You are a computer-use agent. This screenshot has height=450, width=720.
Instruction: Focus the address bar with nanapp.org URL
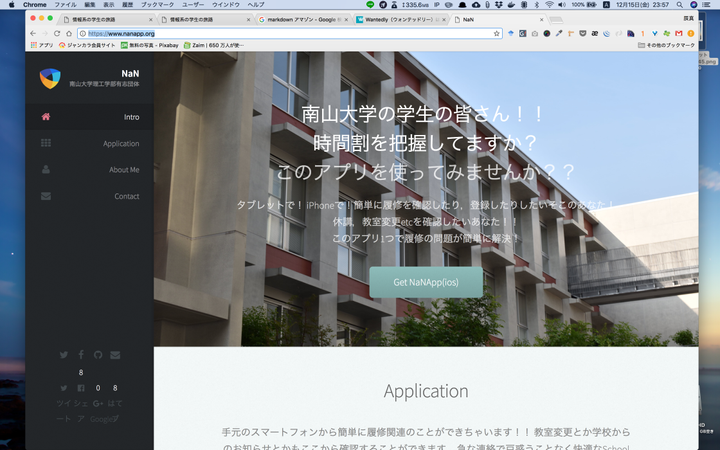(x=289, y=34)
